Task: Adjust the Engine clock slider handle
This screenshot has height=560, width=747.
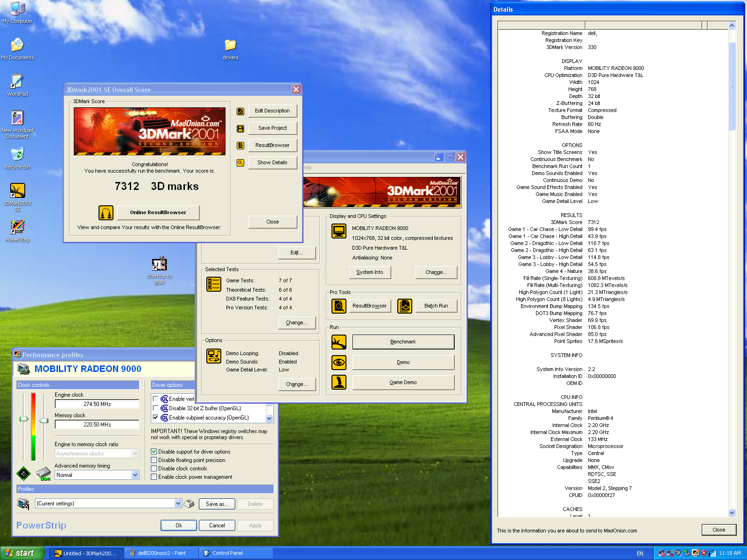Action: (24, 419)
